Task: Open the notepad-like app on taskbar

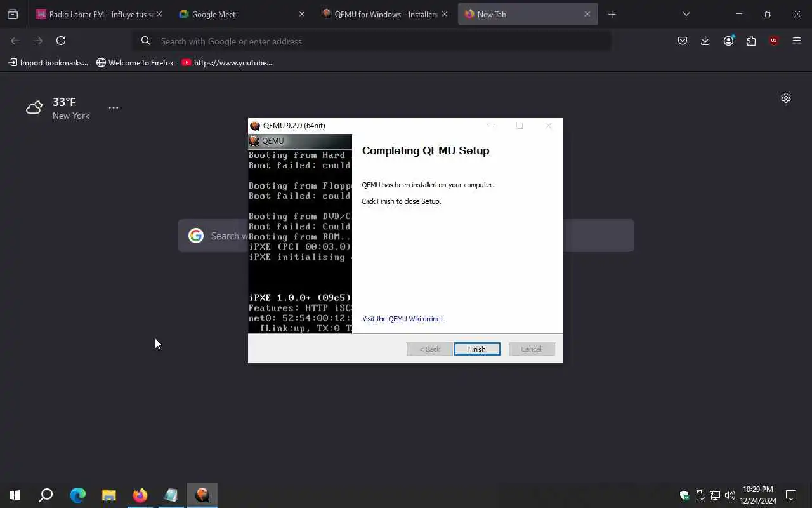Action: point(171,495)
